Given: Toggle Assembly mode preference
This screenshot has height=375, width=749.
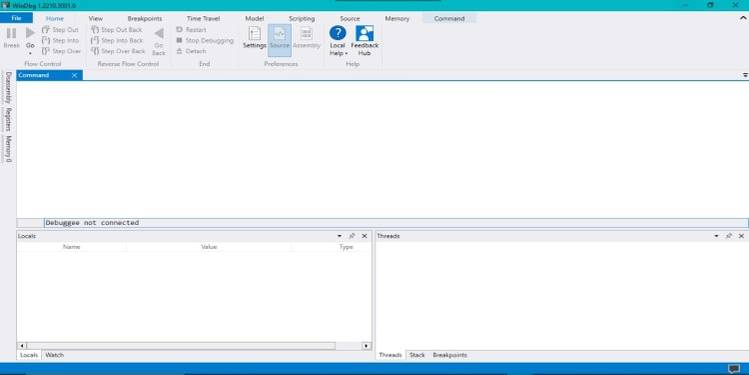Looking at the screenshot, I should coord(306,37).
